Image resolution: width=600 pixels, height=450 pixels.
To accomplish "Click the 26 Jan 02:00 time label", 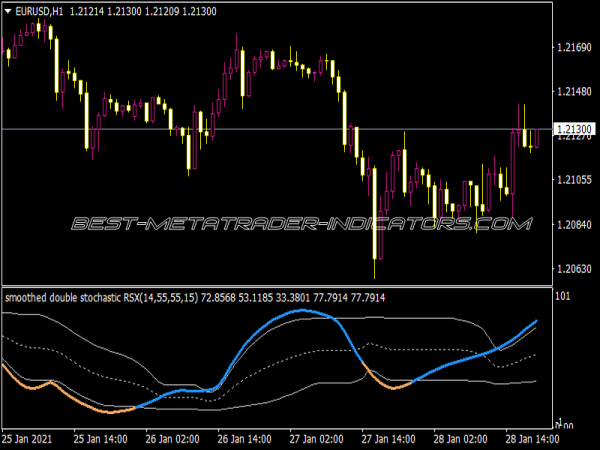I will (172, 439).
